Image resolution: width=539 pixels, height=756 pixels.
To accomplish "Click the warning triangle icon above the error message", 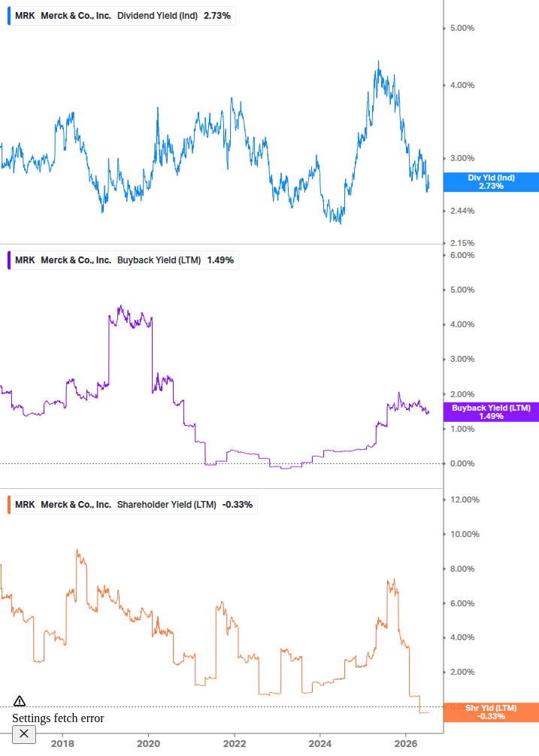I will tap(20, 701).
